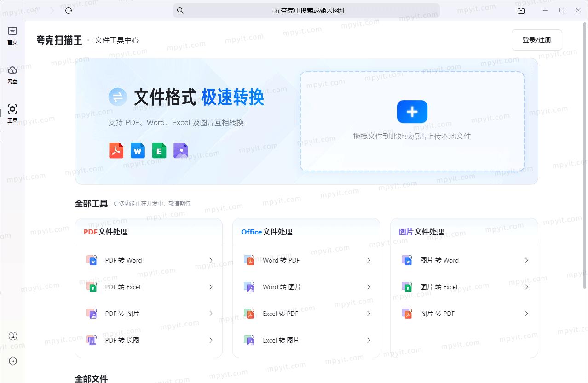588x383 pixels.
Task: Select the 工具 tools icon in sidebar
Action: pos(12,109)
